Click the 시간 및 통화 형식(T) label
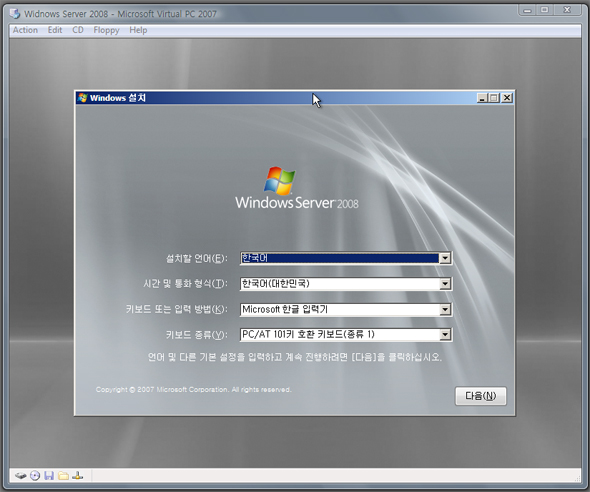590x492 pixels. (186, 284)
